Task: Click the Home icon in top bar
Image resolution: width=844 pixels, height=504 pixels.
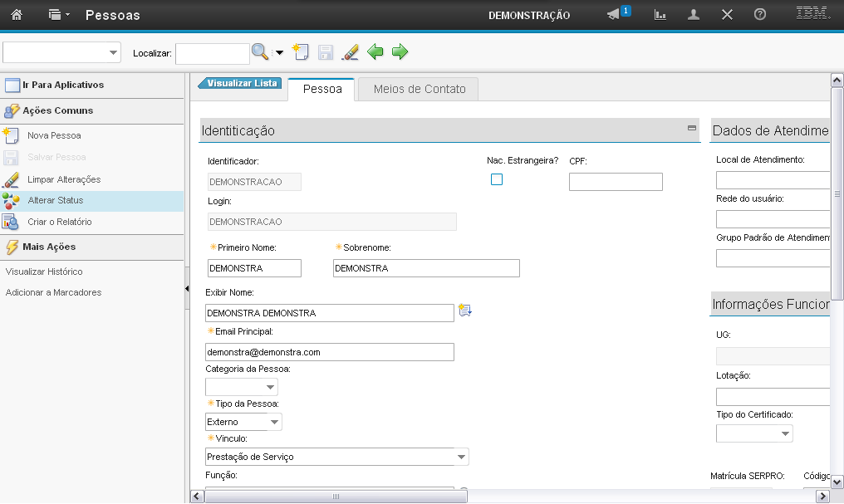Action: coord(17,15)
